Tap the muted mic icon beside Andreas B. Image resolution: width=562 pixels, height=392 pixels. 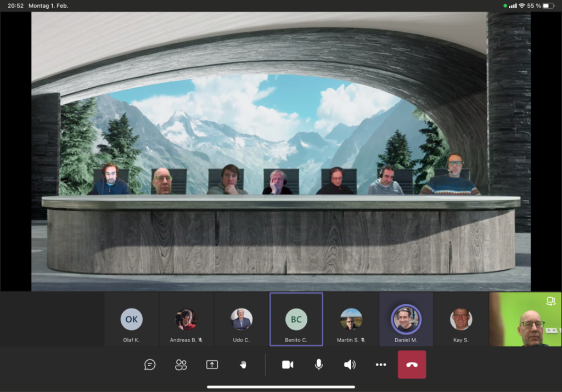pos(200,340)
